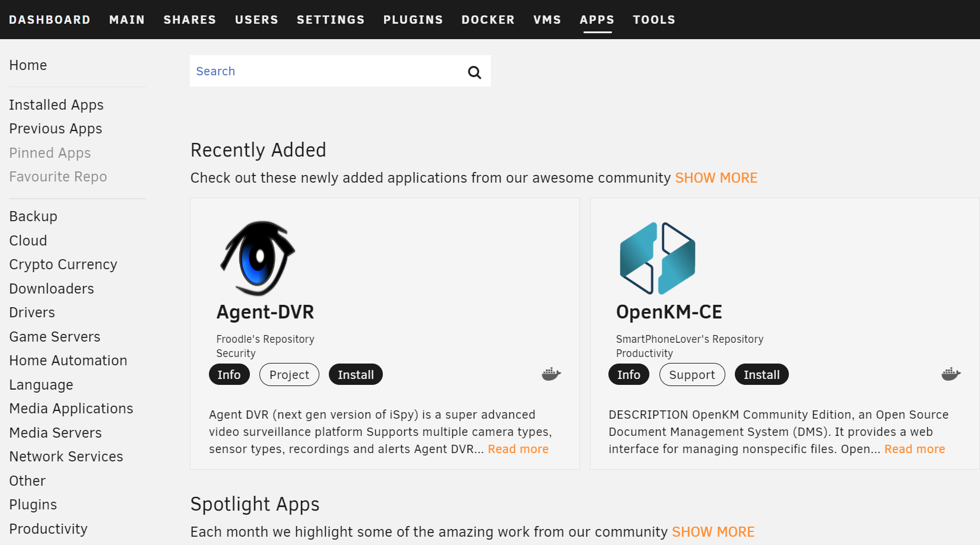Select the Apps tab

(x=597, y=20)
